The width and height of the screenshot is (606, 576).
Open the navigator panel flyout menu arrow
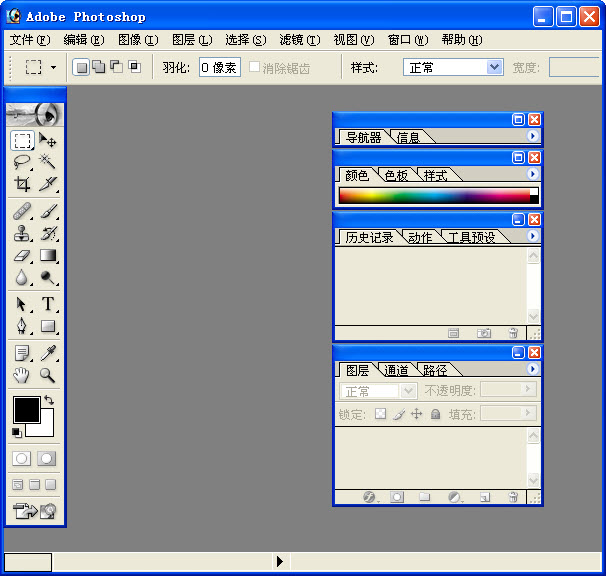point(533,136)
